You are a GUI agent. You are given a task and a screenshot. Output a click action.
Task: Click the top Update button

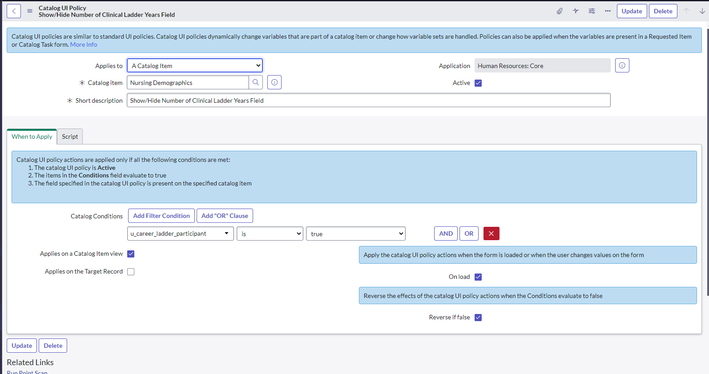pos(632,11)
